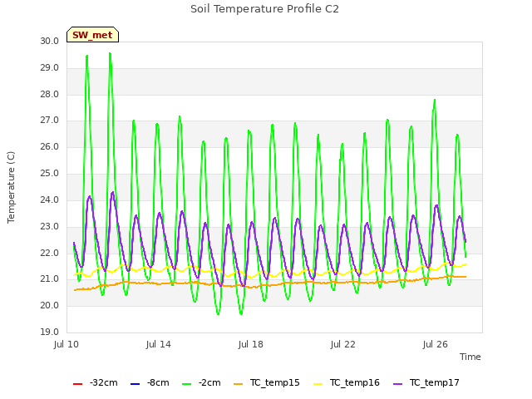Toggle the TC_temp16 legend entry

(347, 383)
